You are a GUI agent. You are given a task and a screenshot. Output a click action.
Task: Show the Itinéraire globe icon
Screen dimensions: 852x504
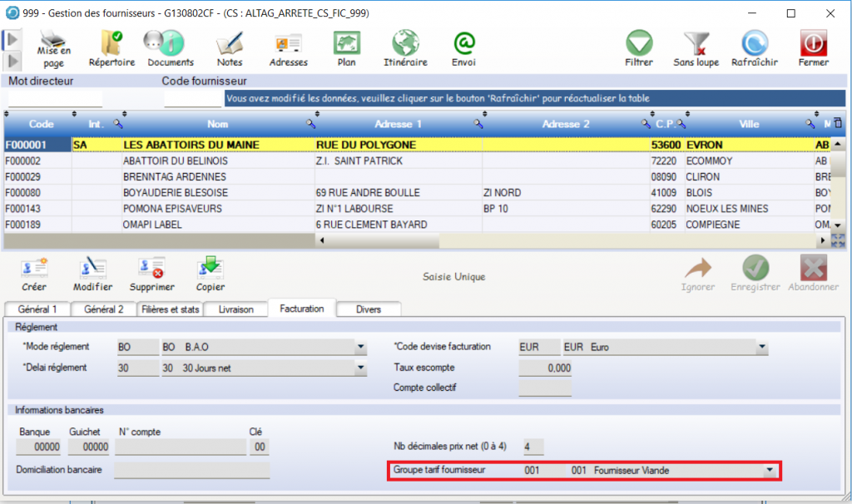[x=405, y=42]
